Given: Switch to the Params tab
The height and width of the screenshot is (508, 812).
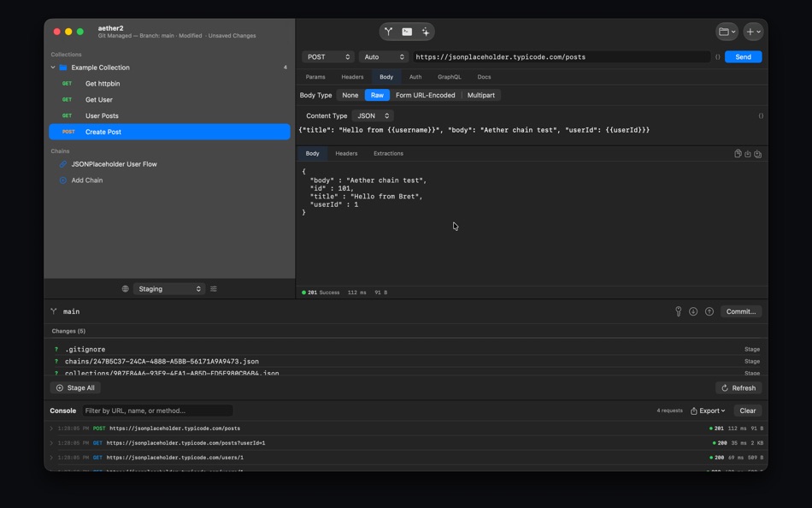Looking at the screenshot, I should pos(315,77).
